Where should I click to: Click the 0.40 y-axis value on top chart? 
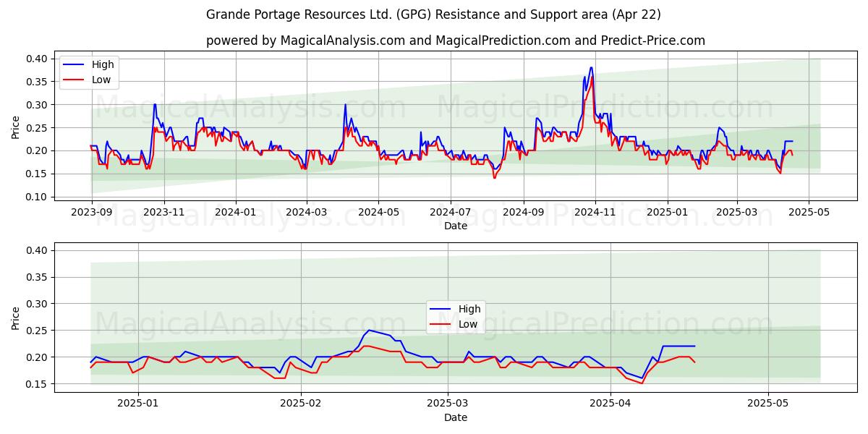pos(37,59)
